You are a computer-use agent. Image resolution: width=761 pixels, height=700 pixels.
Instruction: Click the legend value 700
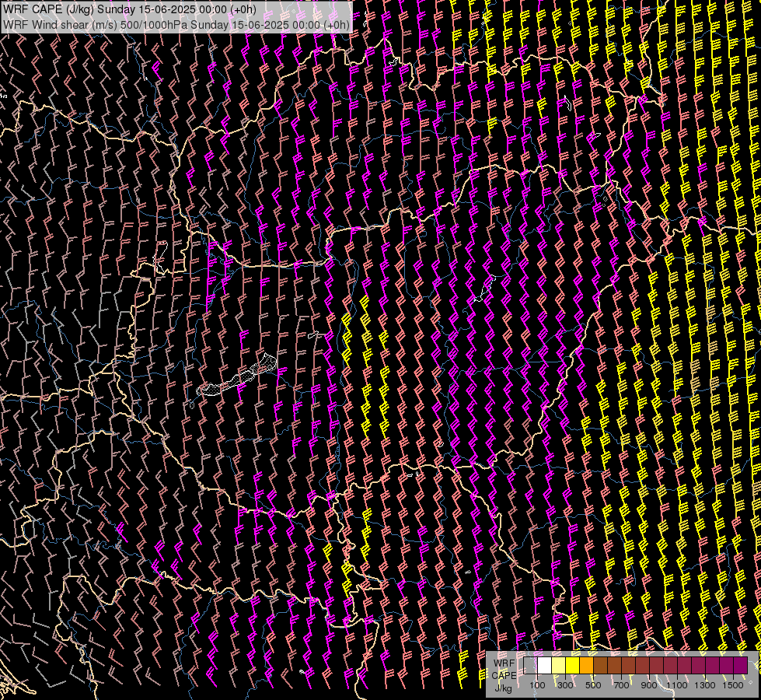621,685
